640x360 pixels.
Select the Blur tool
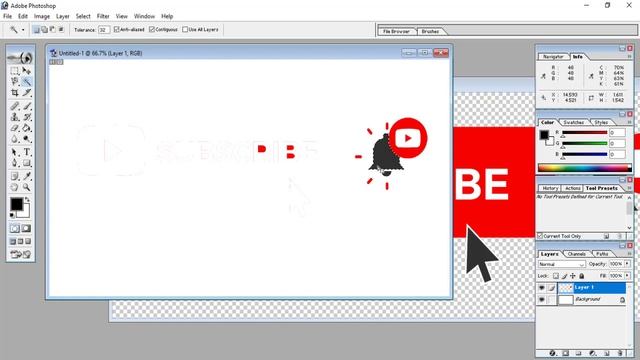pyautogui.click(x=15, y=139)
